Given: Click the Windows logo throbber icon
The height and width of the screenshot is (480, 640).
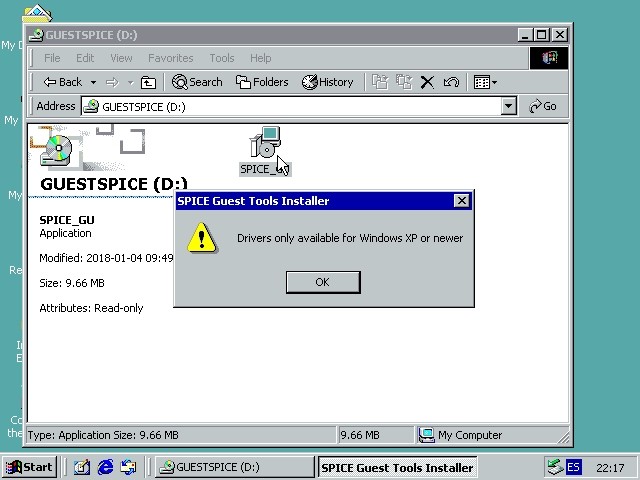Looking at the screenshot, I should point(549,58).
